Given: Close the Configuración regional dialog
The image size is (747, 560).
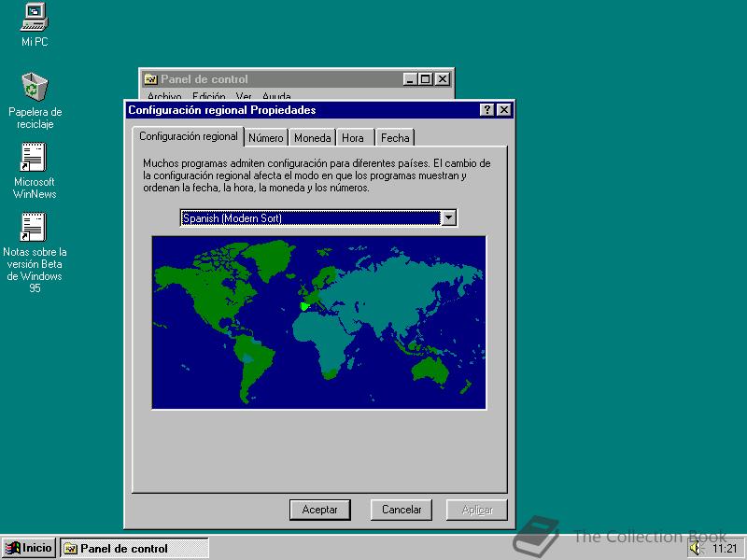Looking at the screenshot, I should (504, 110).
